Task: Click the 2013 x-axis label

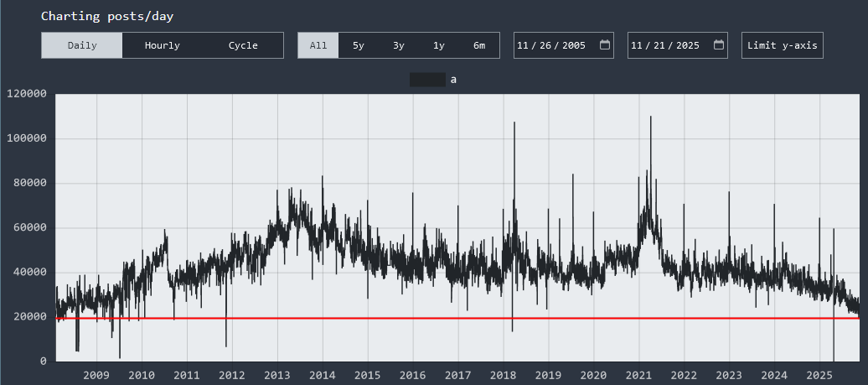Action: point(277,375)
